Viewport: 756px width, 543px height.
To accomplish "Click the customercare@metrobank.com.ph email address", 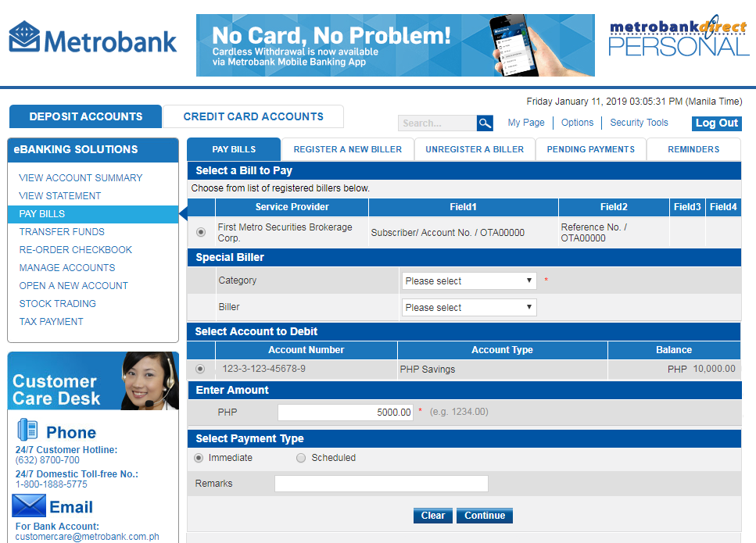I will tap(88, 536).
